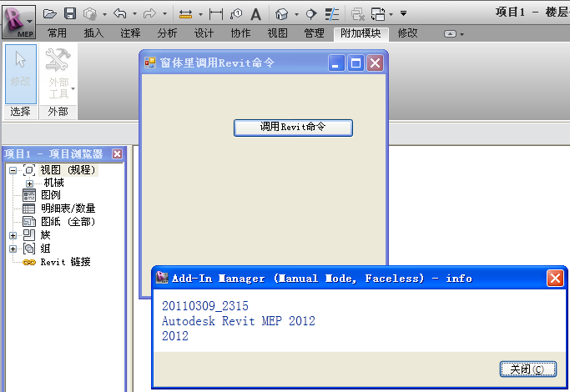Open Customize Quick Access Toolbar dropdown
The width and height of the screenshot is (570, 392).
pos(403,14)
